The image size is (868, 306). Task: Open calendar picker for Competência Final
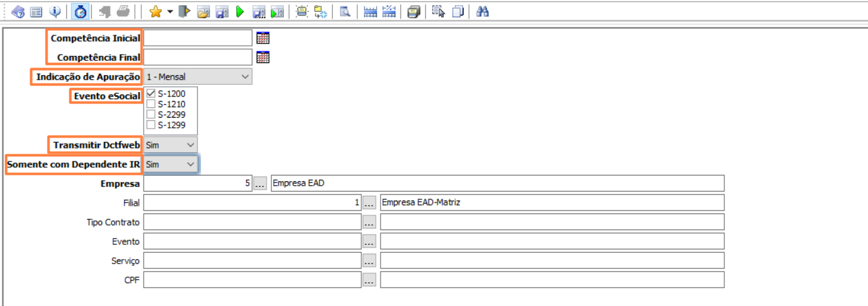(x=263, y=57)
